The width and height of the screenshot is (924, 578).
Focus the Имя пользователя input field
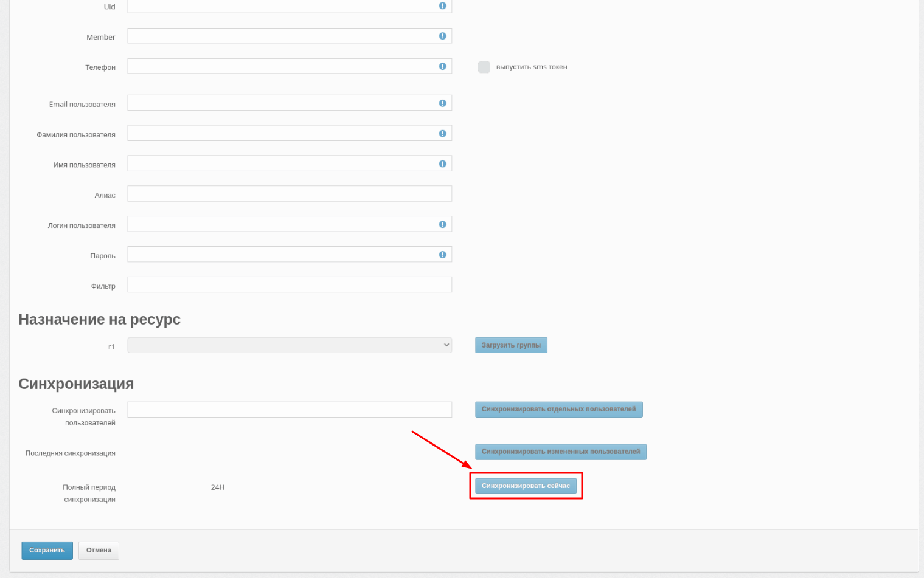(x=290, y=163)
